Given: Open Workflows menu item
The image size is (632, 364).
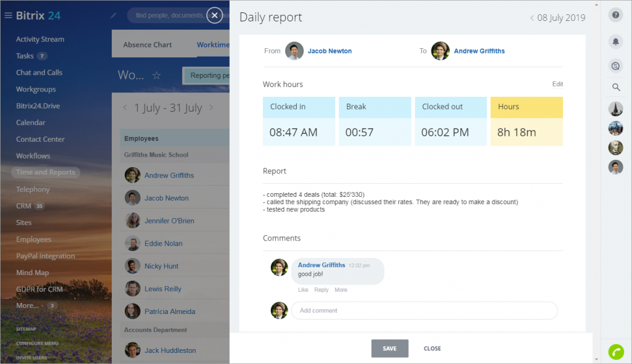Looking at the screenshot, I should [x=33, y=155].
